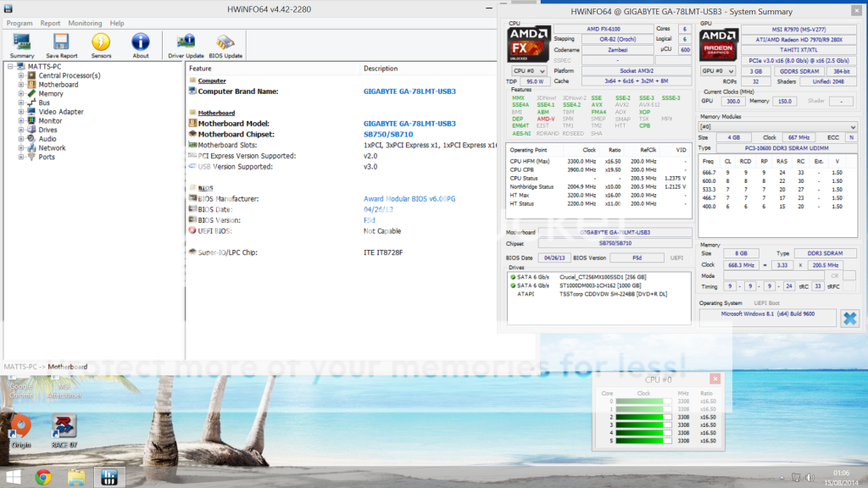Open the Program menu
This screenshot has width=868, height=488.
click(19, 23)
